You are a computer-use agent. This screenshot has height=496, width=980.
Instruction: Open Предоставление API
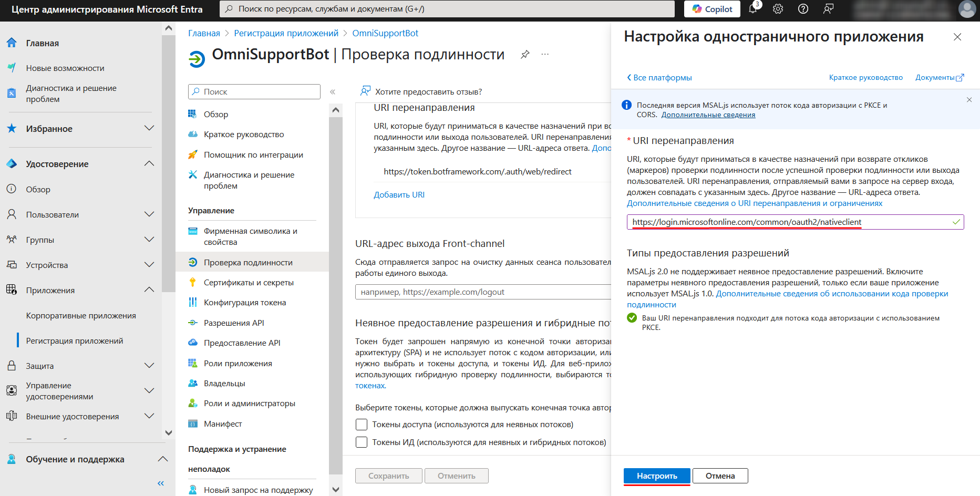(x=242, y=343)
